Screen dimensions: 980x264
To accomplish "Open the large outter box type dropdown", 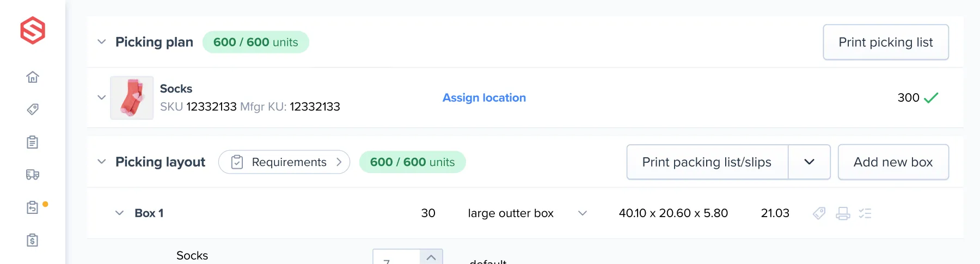I will 583,213.
